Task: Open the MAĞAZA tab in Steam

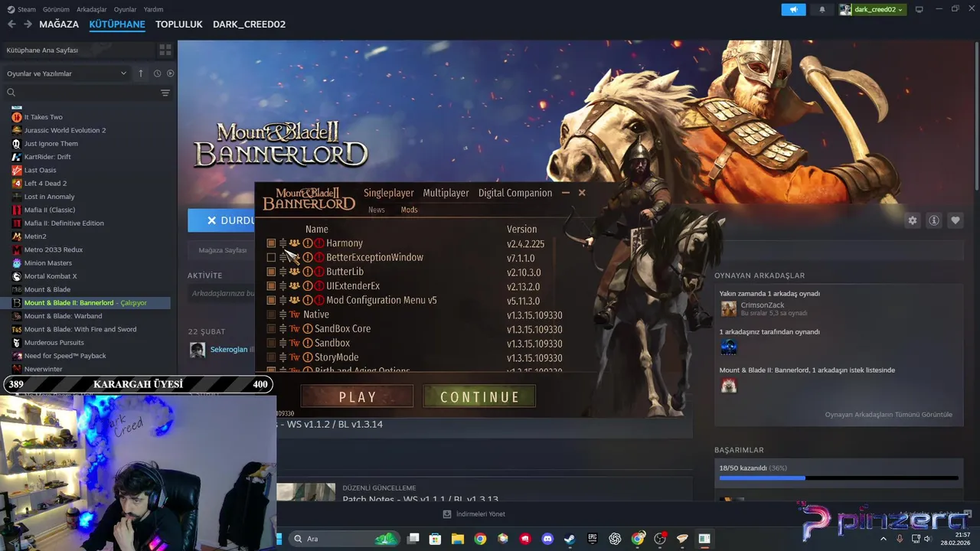Action: click(x=59, y=24)
